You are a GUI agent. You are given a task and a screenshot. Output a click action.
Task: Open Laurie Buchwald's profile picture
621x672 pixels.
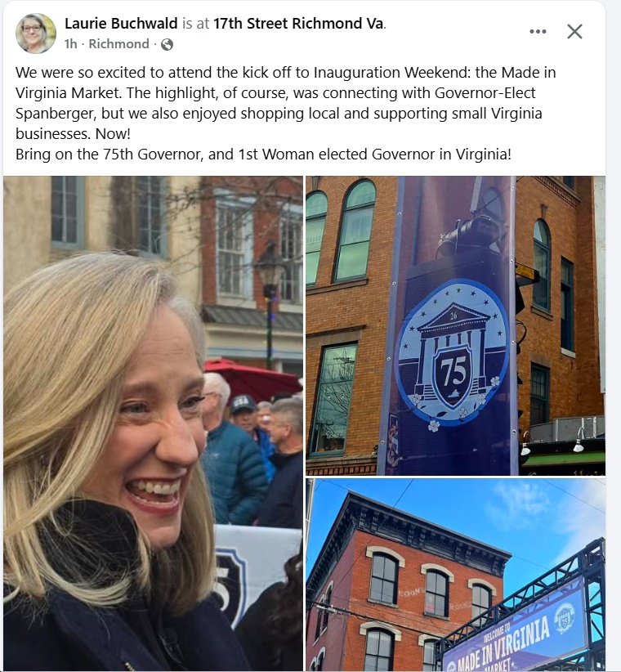click(x=36, y=34)
